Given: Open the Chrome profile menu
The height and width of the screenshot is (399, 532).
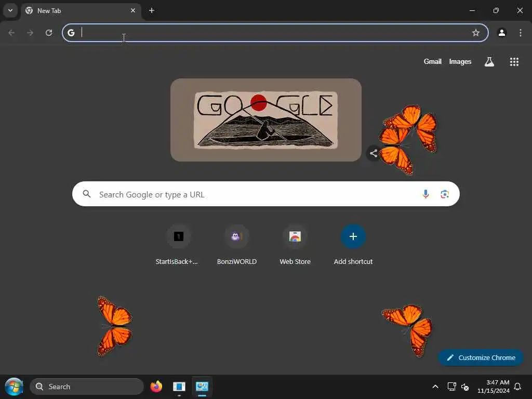Looking at the screenshot, I should [502, 33].
